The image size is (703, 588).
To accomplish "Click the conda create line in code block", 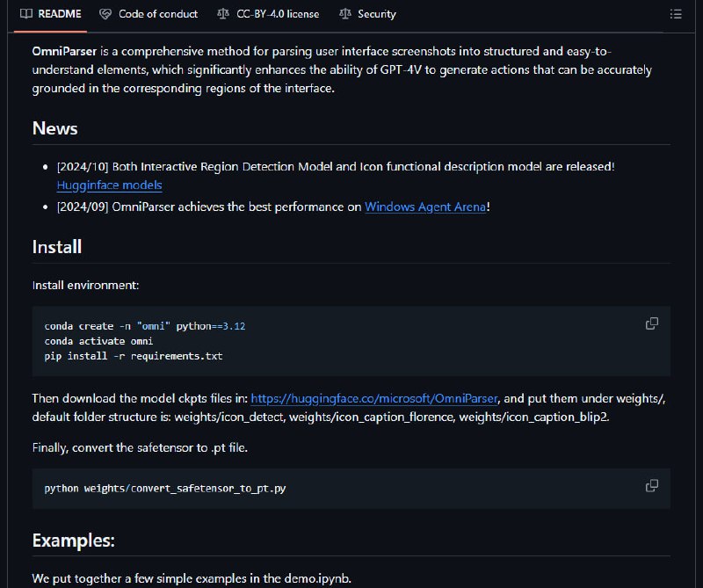I will point(145,326).
